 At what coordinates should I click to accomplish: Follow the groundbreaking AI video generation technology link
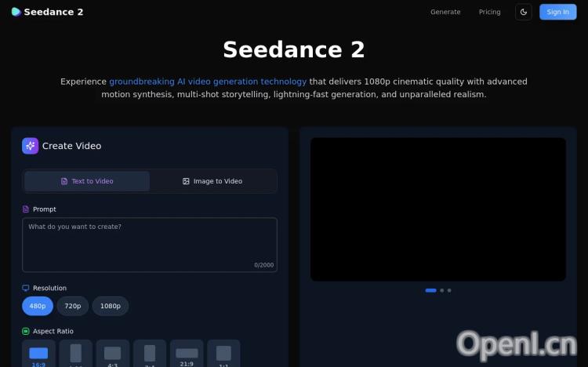click(x=208, y=82)
